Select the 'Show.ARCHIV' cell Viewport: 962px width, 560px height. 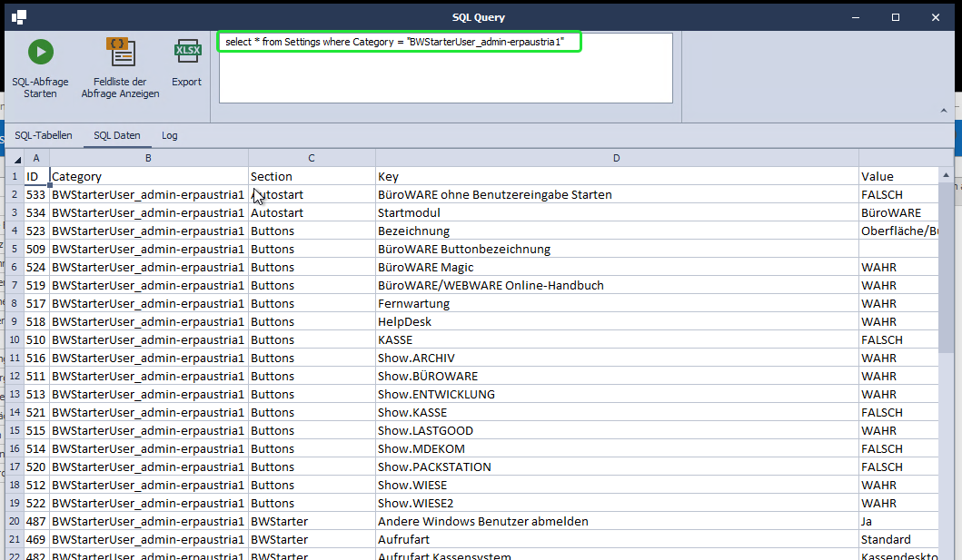click(x=617, y=358)
